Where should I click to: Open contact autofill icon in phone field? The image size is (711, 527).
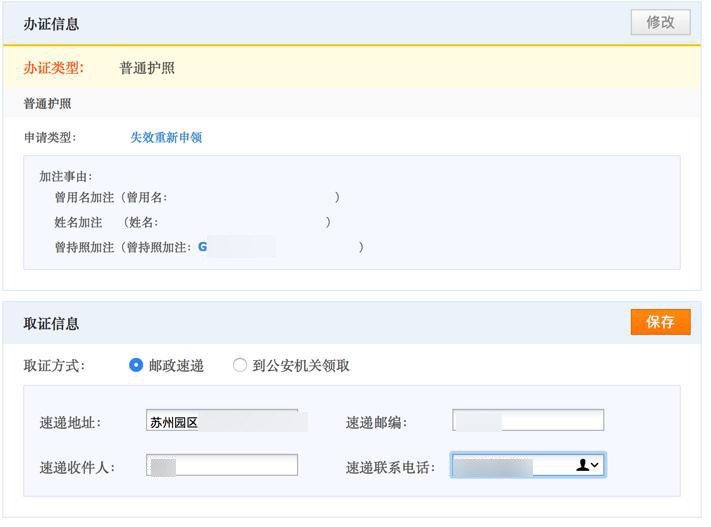(x=587, y=466)
